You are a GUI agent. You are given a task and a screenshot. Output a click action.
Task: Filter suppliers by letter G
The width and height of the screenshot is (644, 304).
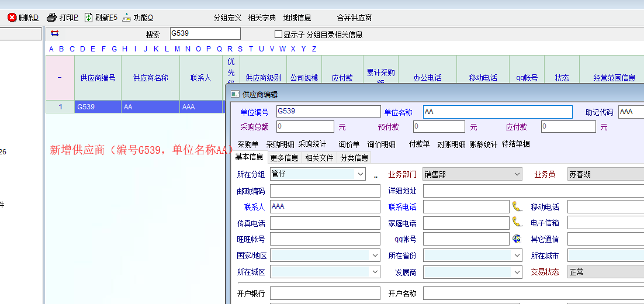tap(115, 49)
